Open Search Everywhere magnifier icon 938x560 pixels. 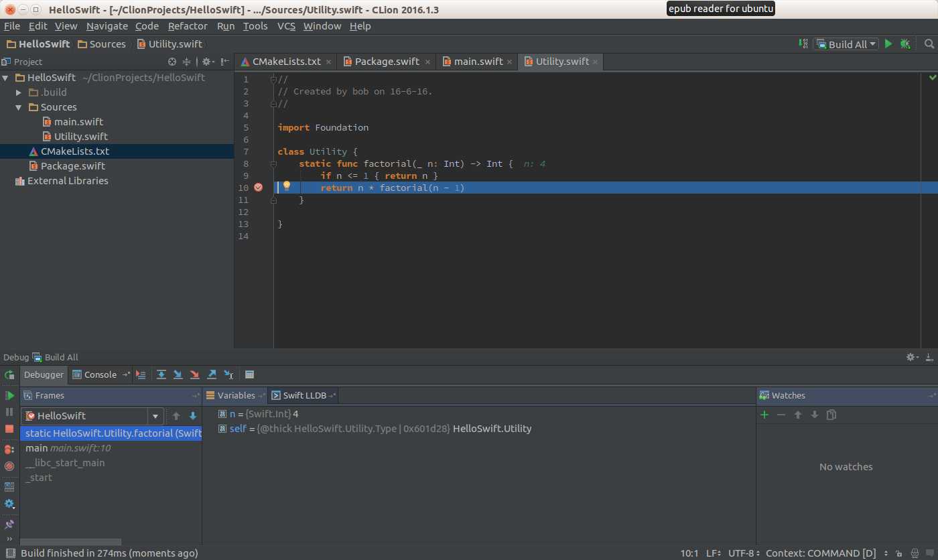pyautogui.click(x=929, y=44)
